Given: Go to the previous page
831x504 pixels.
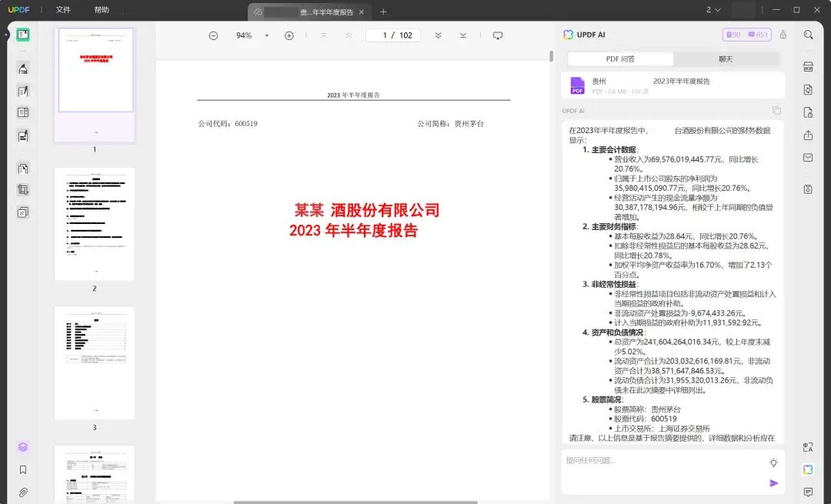Looking at the screenshot, I should [349, 35].
